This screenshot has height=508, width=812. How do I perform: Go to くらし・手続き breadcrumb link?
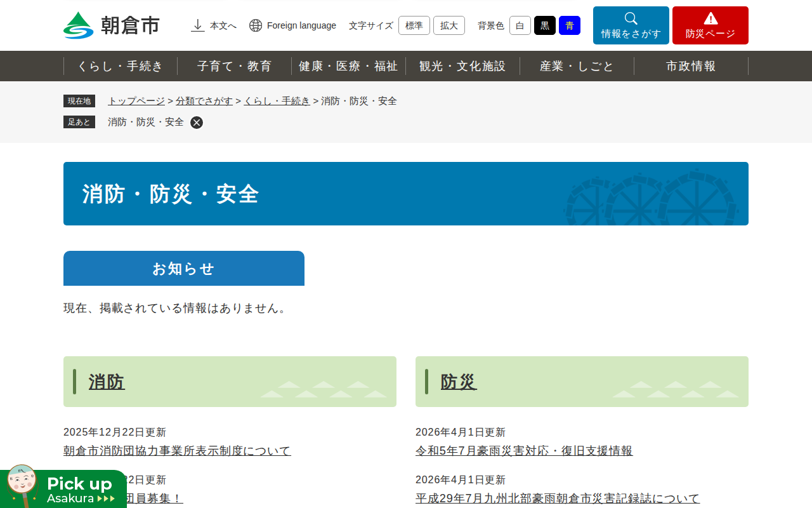click(277, 101)
